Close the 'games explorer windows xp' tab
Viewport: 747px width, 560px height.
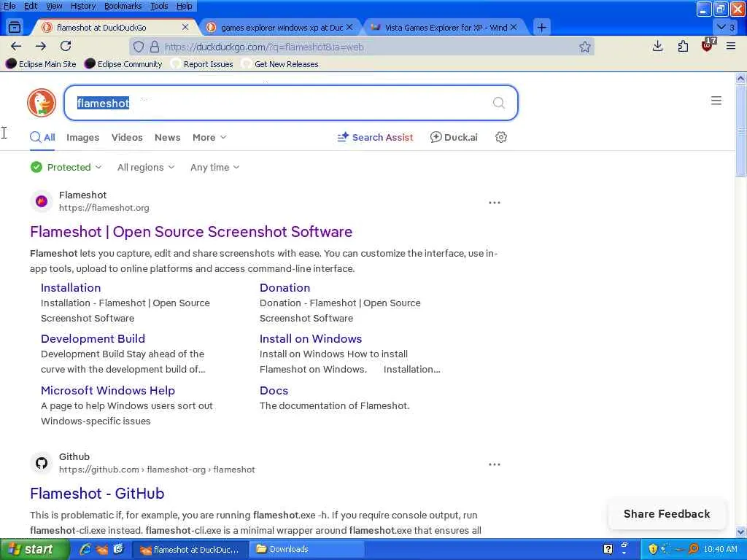349,27
